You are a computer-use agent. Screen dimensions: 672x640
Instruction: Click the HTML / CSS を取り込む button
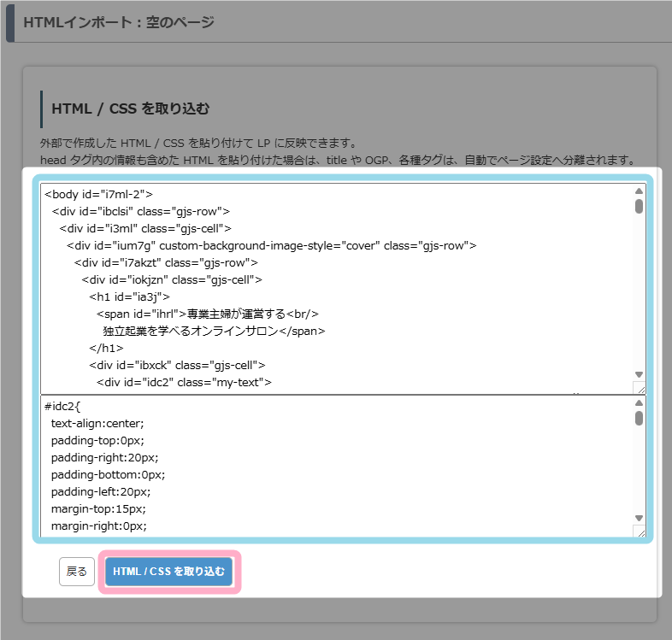tap(168, 572)
